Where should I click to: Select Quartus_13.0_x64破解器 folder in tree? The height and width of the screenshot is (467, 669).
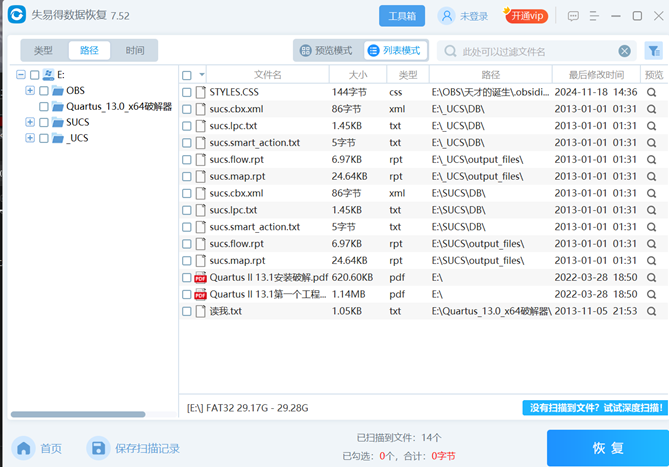119,107
